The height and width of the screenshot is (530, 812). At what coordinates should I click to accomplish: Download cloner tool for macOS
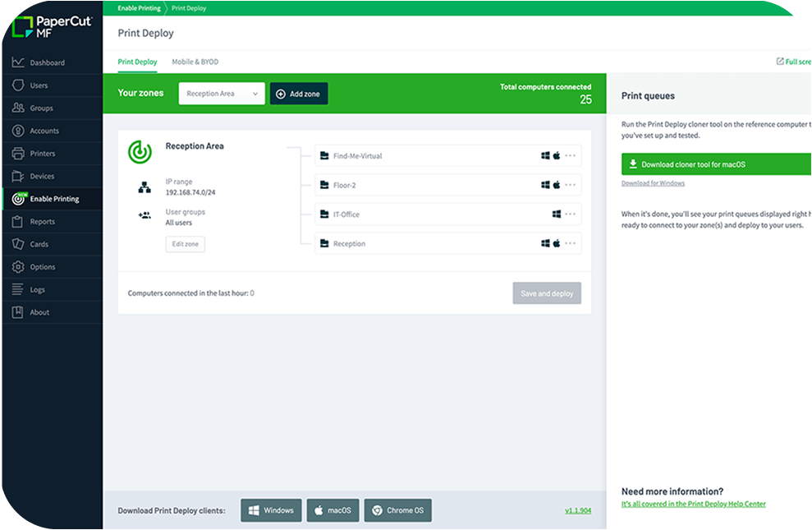point(717,164)
